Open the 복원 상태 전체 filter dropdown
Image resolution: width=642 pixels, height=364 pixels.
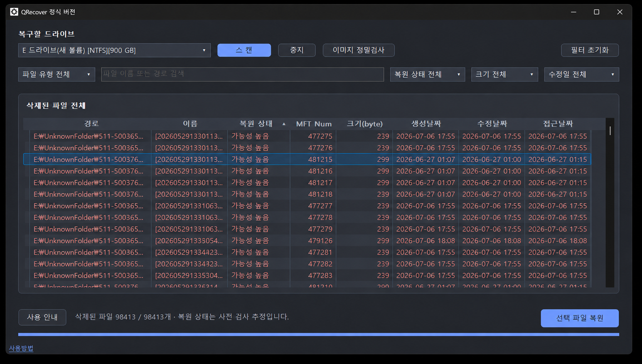coord(427,74)
